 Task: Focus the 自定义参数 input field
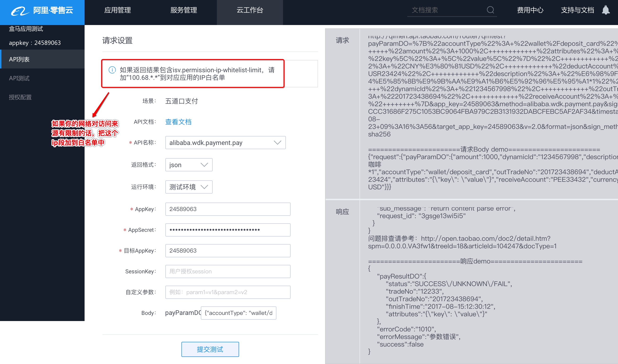tap(227, 292)
